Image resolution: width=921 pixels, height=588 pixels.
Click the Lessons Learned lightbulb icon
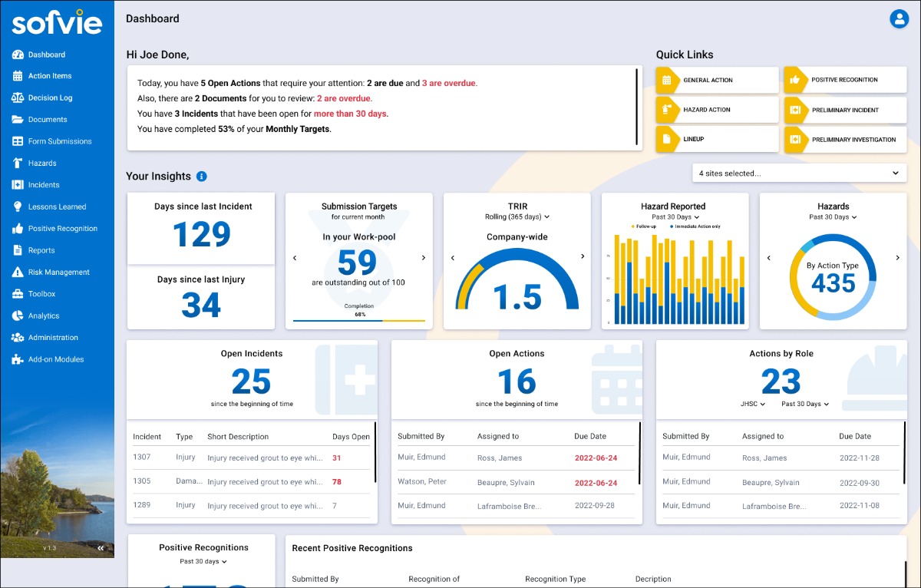18,206
